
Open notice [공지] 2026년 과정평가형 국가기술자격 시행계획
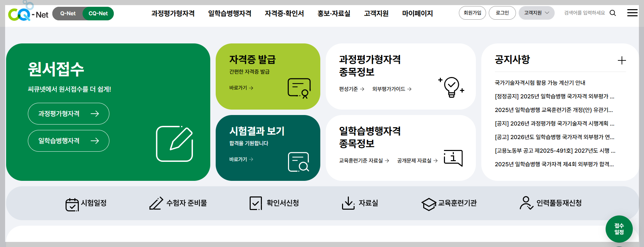pyautogui.click(x=554, y=123)
